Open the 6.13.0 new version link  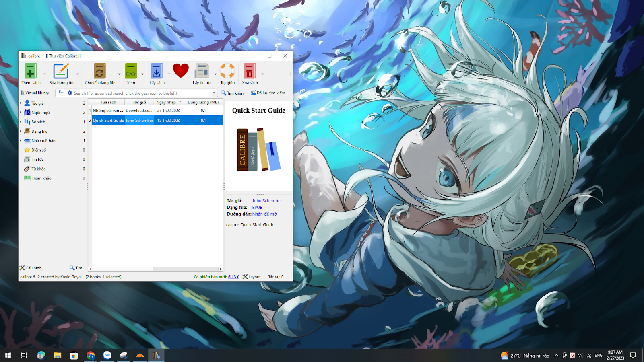click(x=234, y=277)
